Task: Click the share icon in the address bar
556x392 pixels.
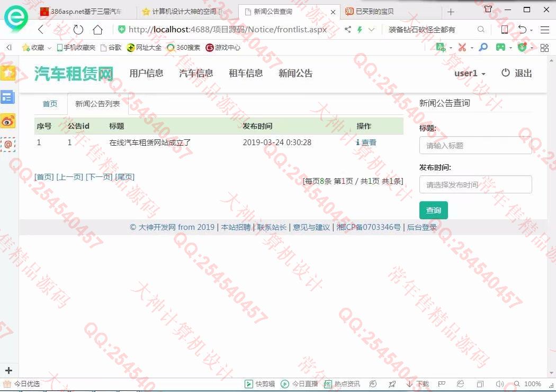Action: (348, 30)
